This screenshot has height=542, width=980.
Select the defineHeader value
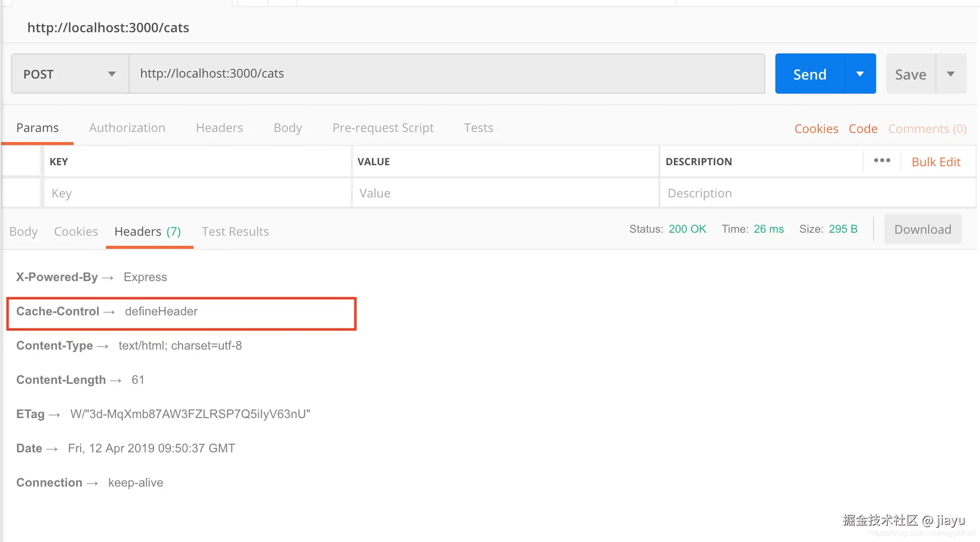pyautogui.click(x=161, y=311)
